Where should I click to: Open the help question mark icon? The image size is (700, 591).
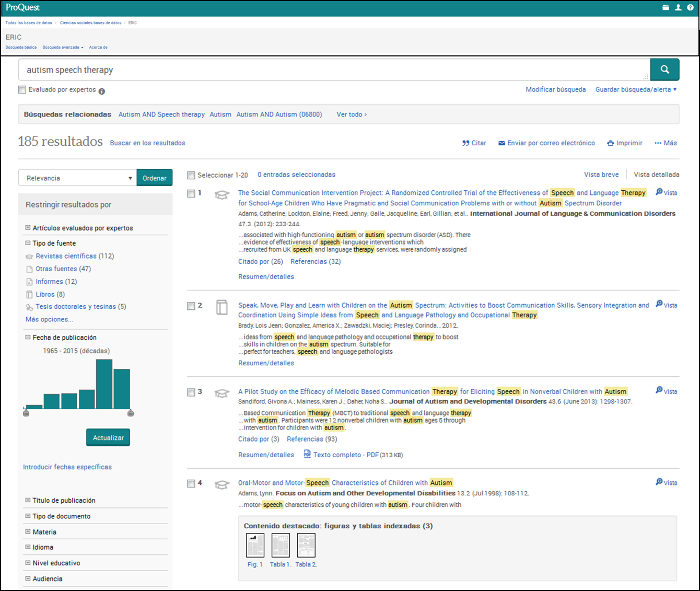pyautogui.click(x=691, y=7)
